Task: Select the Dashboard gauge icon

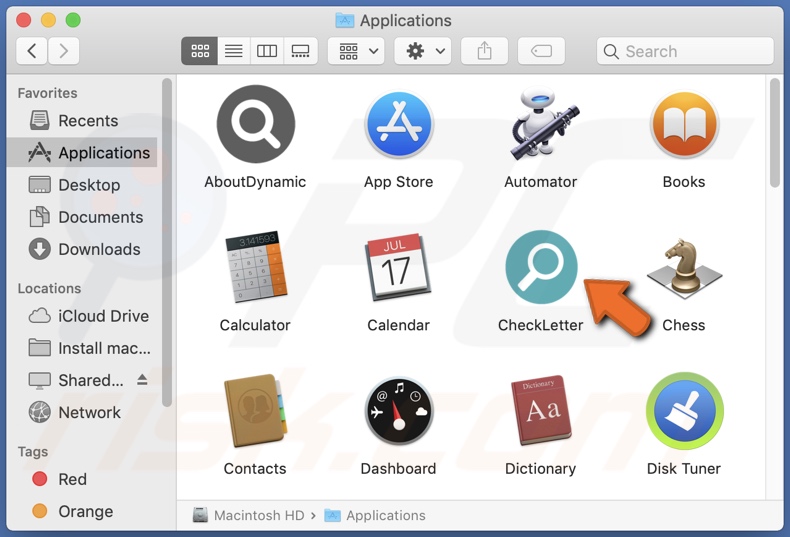Action: click(399, 411)
